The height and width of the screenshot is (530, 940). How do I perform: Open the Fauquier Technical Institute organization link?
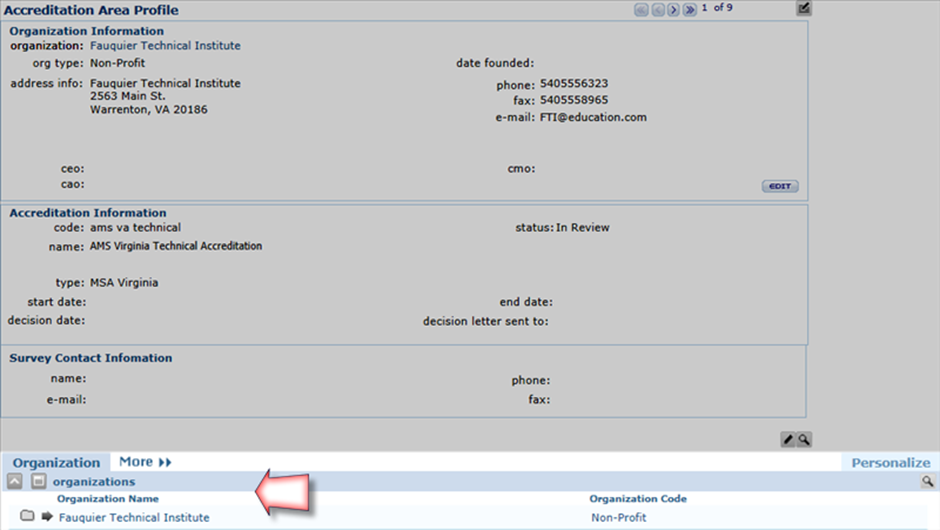[165, 46]
